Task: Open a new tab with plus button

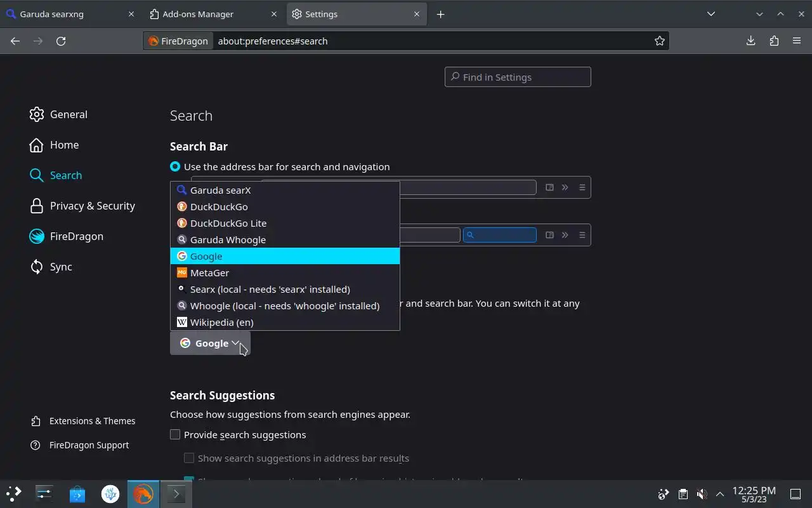Action: 440,14
